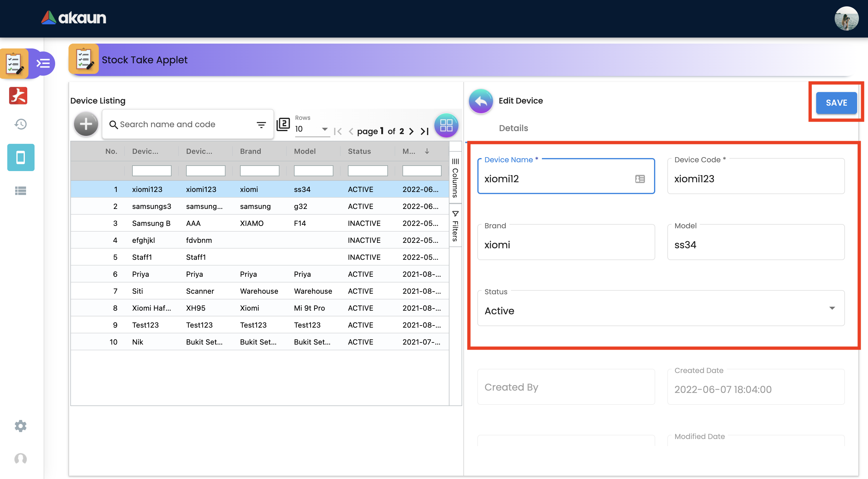Go to the next page arrow

tap(412, 131)
